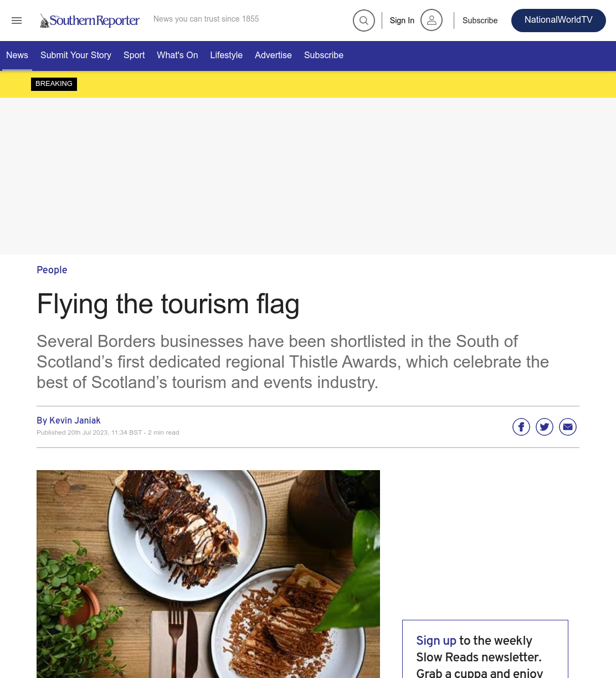
Task: Select the News tab
Action: coord(17,55)
